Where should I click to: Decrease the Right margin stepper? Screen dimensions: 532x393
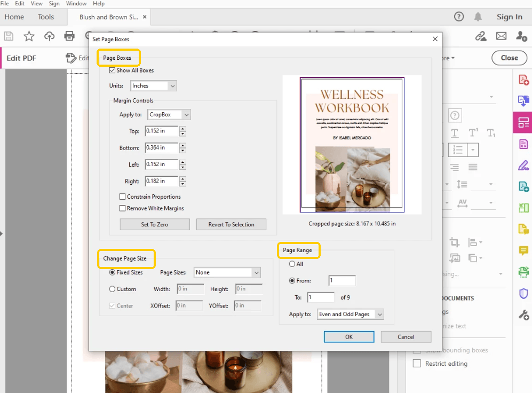point(183,184)
